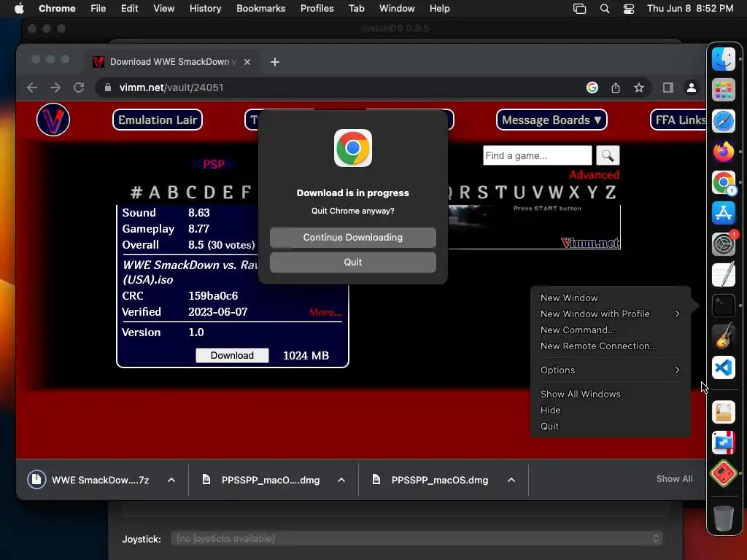Image resolution: width=747 pixels, height=560 pixels.
Task: Go forward in Chrome history
Action: coord(55,87)
